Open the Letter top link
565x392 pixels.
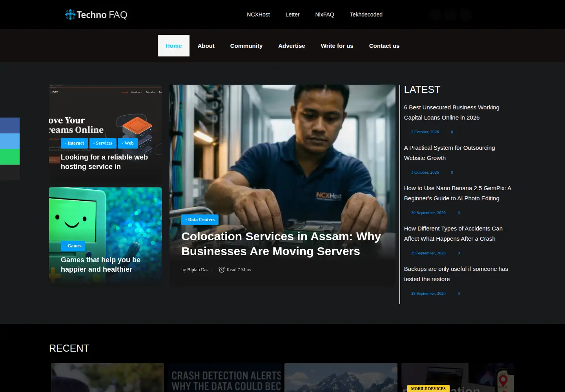[292, 15]
